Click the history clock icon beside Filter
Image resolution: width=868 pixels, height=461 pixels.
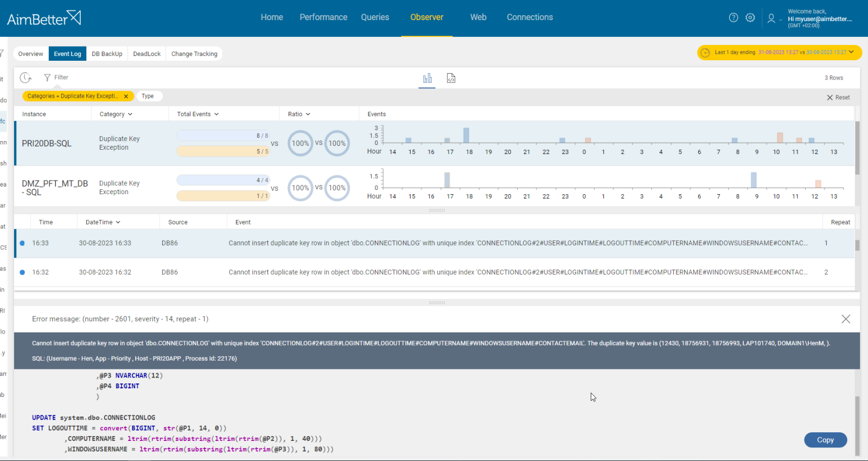pos(25,78)
